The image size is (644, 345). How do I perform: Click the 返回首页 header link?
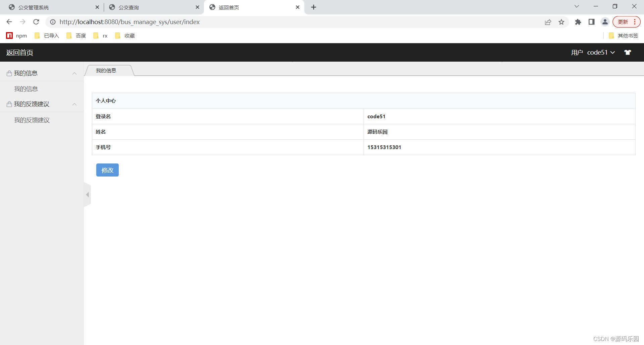19,53
